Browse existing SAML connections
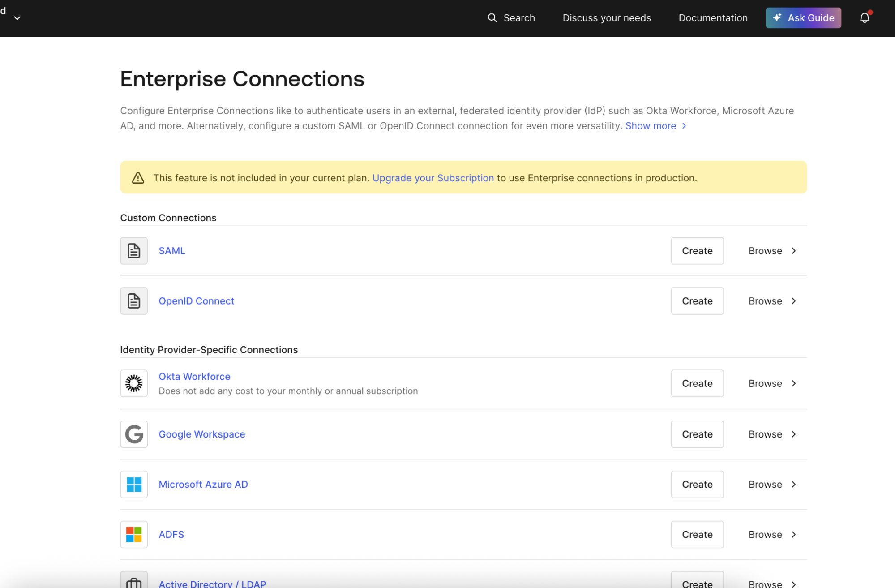 click(772, 251)
